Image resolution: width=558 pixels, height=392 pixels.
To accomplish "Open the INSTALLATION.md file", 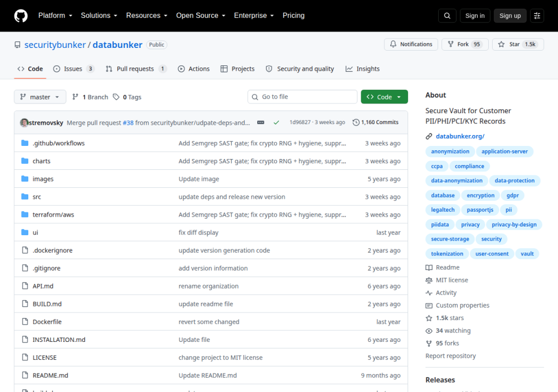I will pos(59,340).
